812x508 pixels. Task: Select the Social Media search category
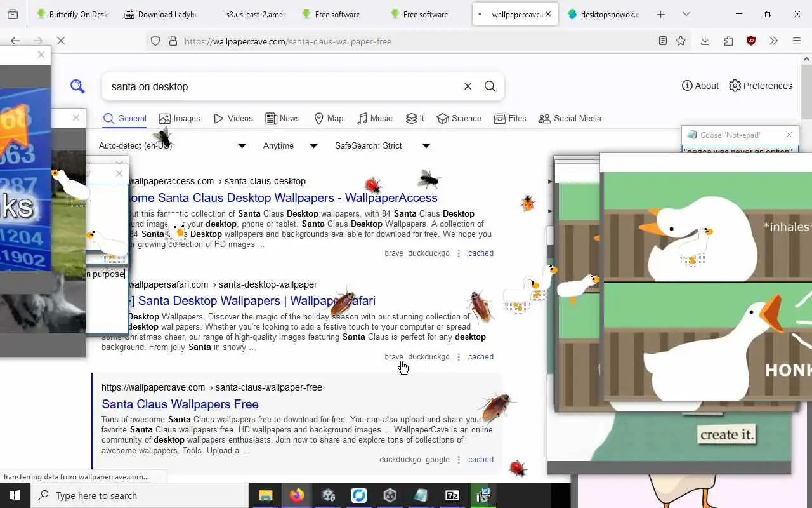coord(570,119)
